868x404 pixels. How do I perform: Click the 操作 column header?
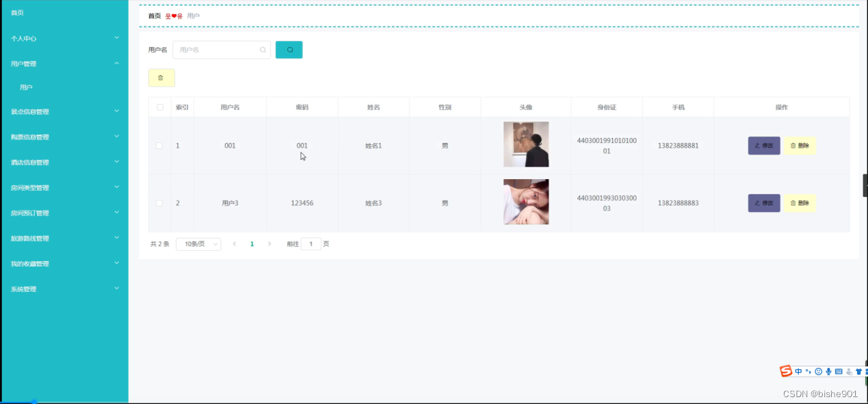tap(781, 107)
